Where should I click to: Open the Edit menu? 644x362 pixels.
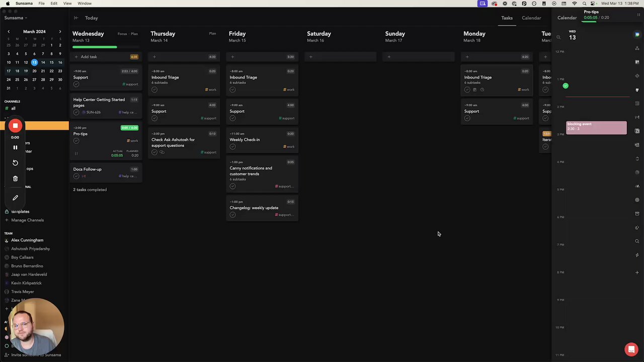point(54,4)
